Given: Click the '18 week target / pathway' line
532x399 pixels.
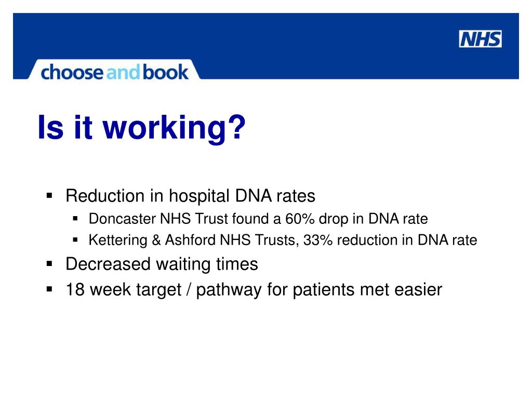Looking at the screenshot, I should (x=254, y=290).
